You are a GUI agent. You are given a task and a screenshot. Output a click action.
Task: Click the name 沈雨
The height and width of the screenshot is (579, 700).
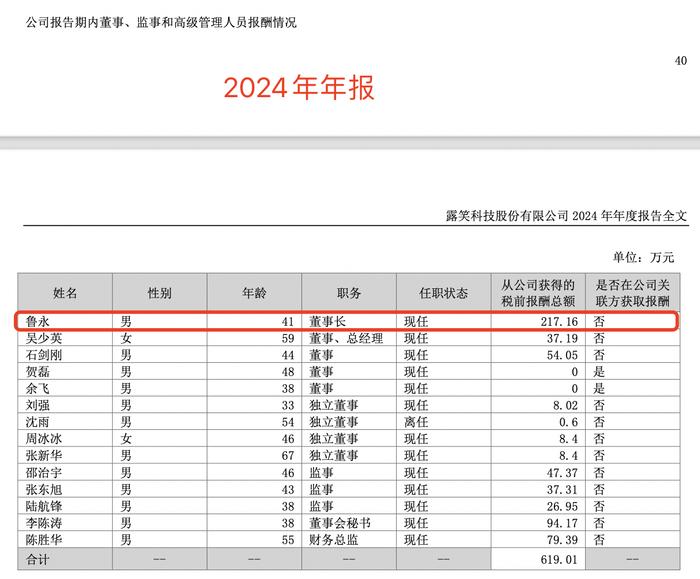click(38, 422)
